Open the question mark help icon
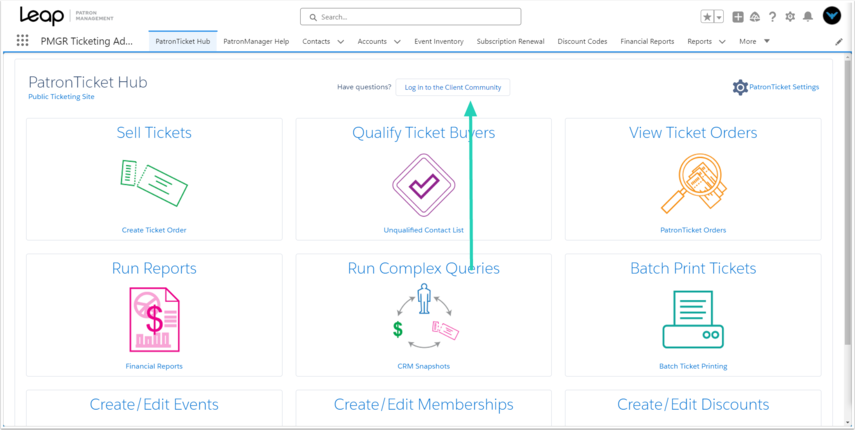855x430 pixels. point(773,17)
